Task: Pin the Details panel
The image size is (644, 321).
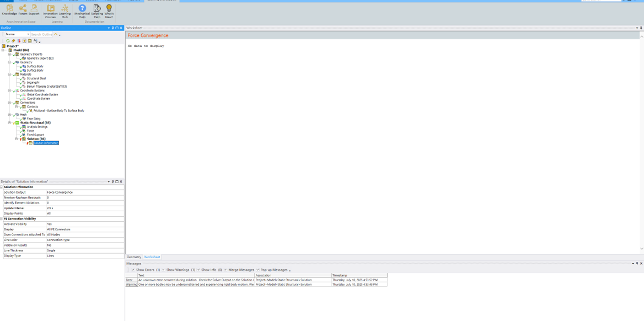Action: (x=112, y=181)
